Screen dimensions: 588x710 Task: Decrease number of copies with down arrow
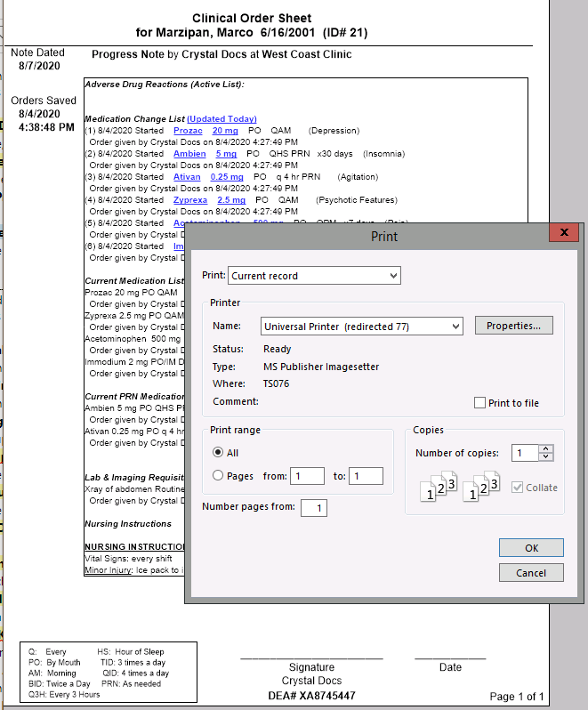tap(546, 457)
